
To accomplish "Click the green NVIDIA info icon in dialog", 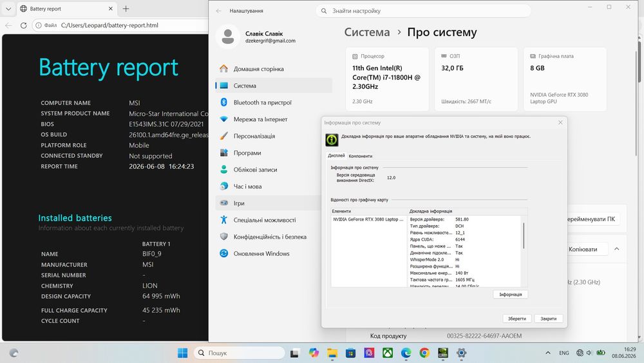I will tap(332, 140).
